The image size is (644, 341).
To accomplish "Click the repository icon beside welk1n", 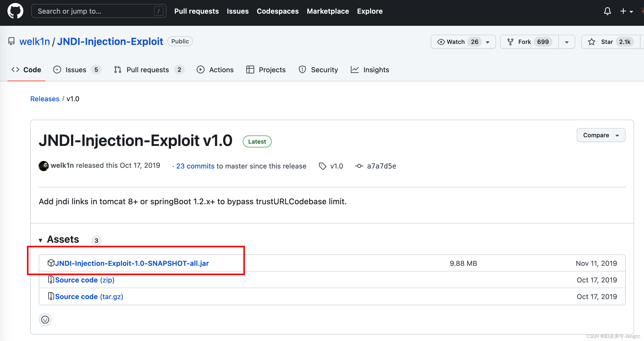I will pyautogui.click(x=11, y=41).
